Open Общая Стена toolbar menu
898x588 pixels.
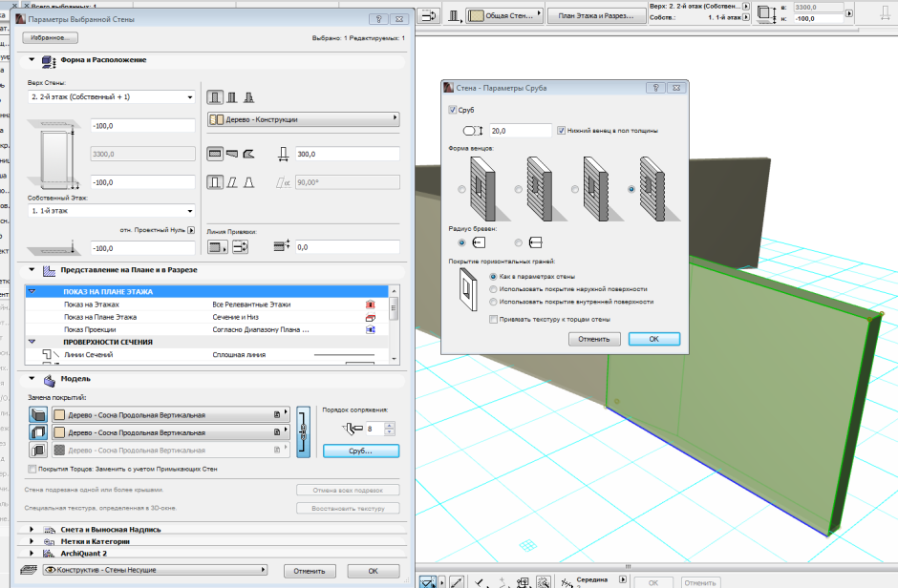(x=504, y=15)
